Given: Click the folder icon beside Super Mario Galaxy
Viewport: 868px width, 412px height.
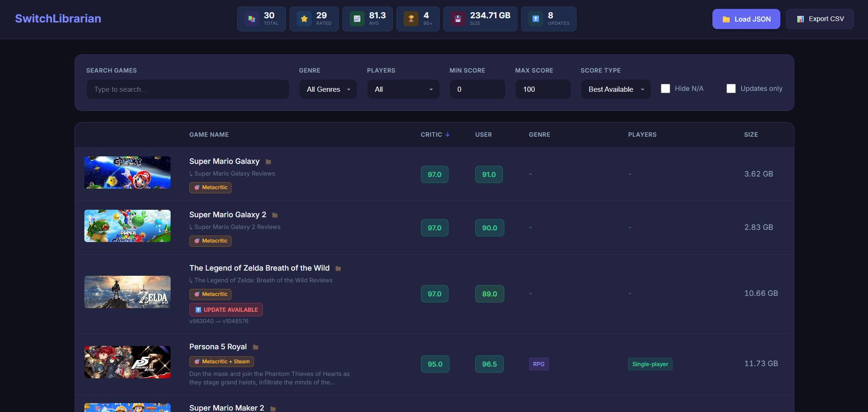Looking at the screenshot, I should (x=269, y=162).
